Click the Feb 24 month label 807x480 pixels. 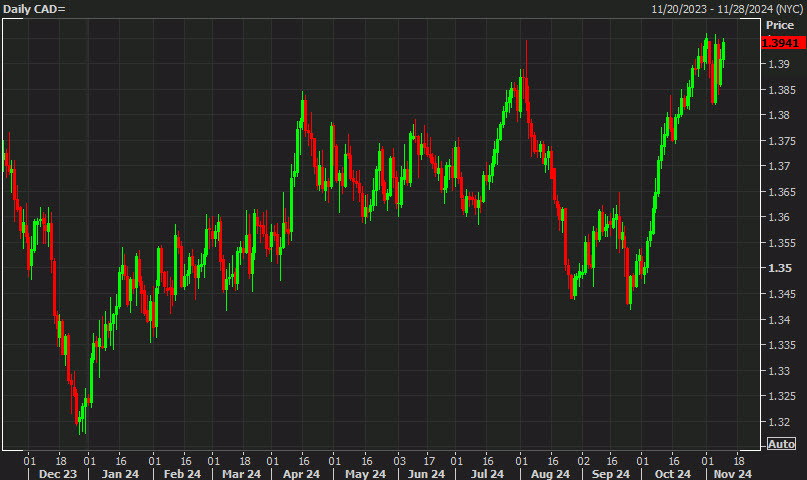point(182,474)
